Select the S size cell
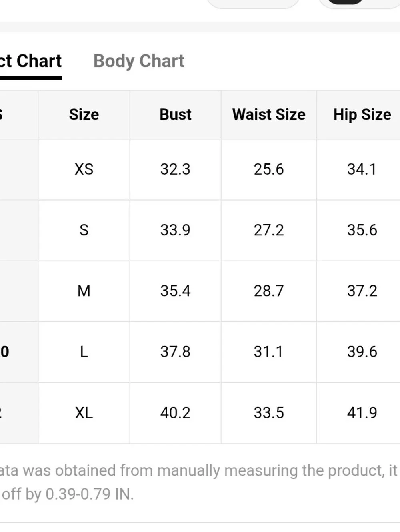 [84, 230]
